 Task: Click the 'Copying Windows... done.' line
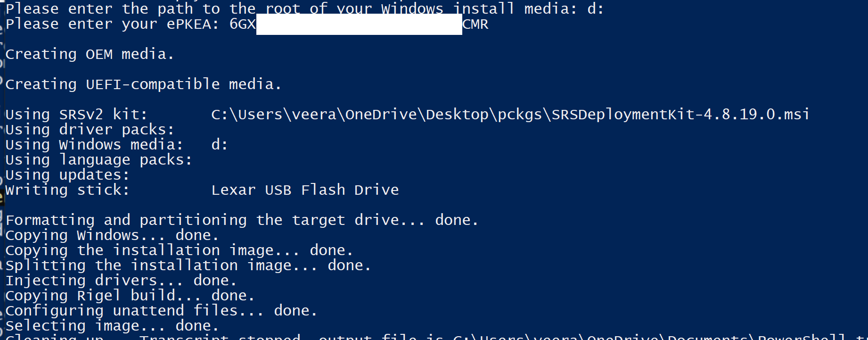point(112,235)
